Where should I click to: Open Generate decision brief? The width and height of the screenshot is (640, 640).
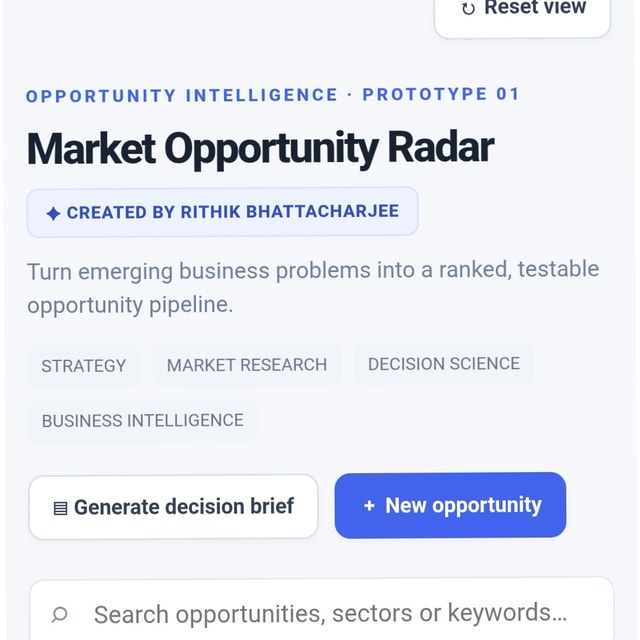173,507
